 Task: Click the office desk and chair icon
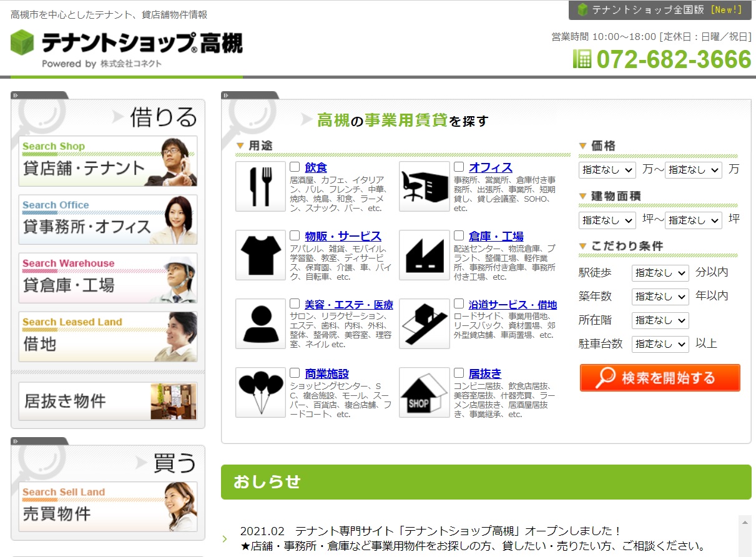424,186
